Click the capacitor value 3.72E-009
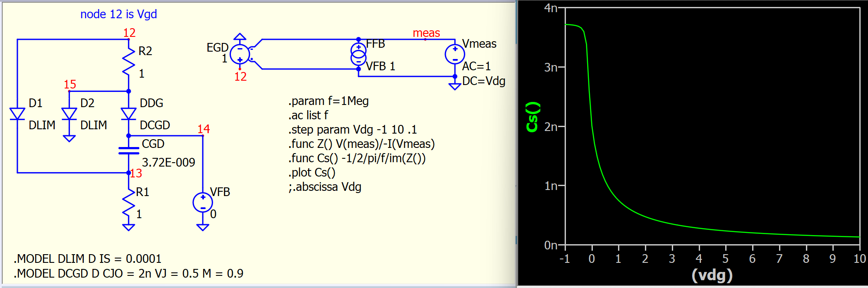The height and width of the screenshot is (288, 868). pos(168,162)
